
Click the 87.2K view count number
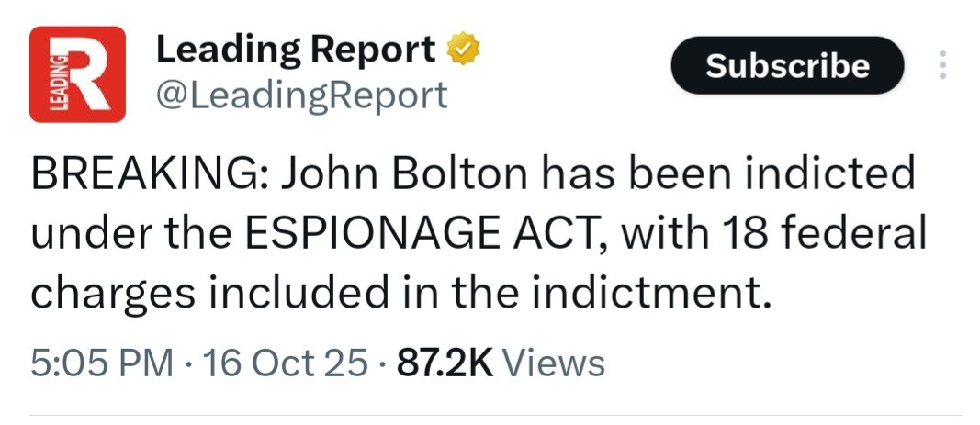point(445,363)
